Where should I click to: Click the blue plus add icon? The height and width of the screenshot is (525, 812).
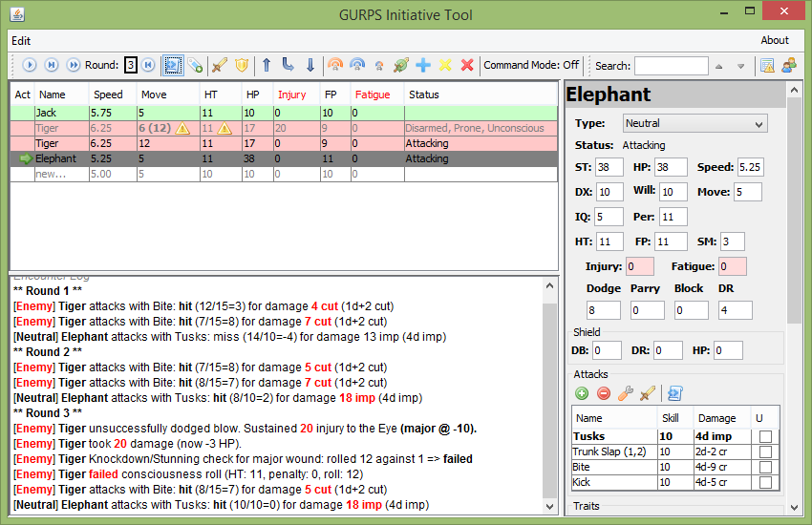[x=423, y=65]
